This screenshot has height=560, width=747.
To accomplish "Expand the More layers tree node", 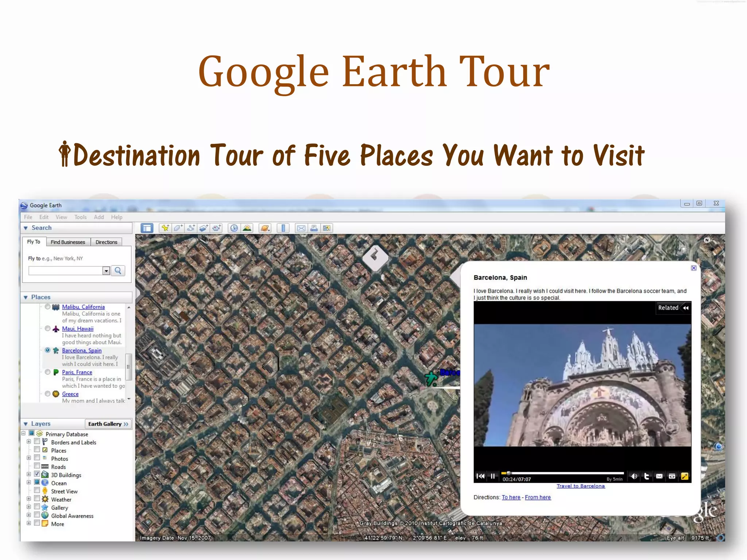I will click(x=29, y=523).
